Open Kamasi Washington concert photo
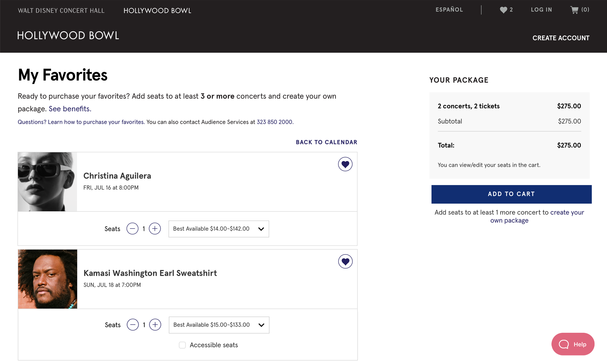 (48, 279)
